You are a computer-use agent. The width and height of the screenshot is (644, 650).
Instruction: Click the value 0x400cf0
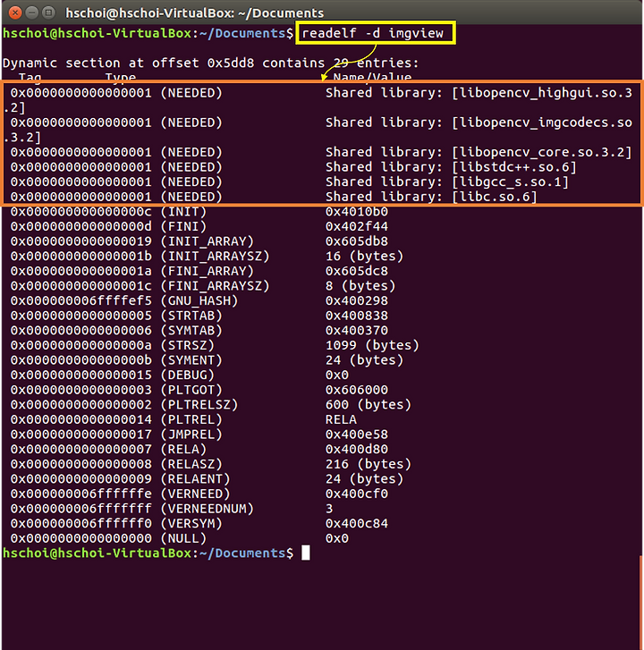pos(357,494)
